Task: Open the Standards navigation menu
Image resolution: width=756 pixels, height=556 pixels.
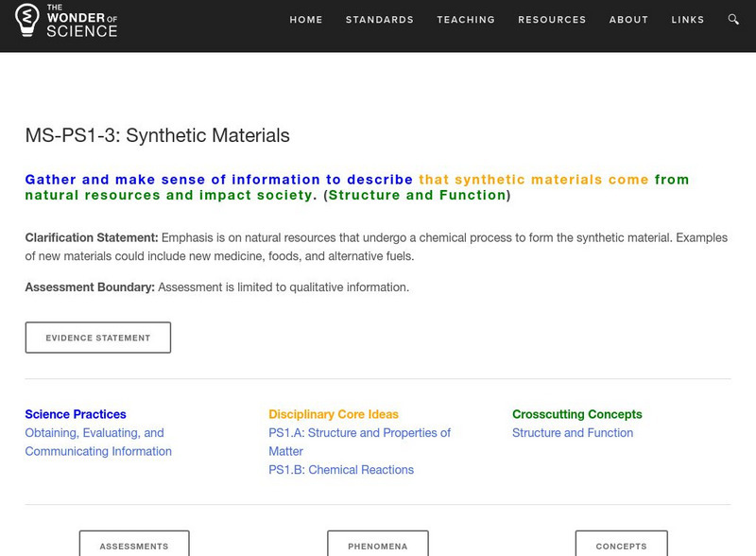Action: 379,20
